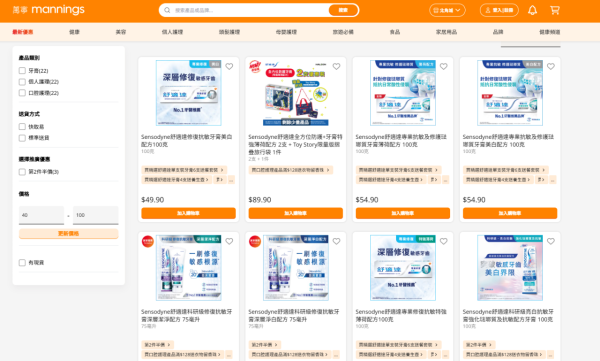
Task: Add the $49.90 Sensodyne toothpaste to cart
Action: 188,213
